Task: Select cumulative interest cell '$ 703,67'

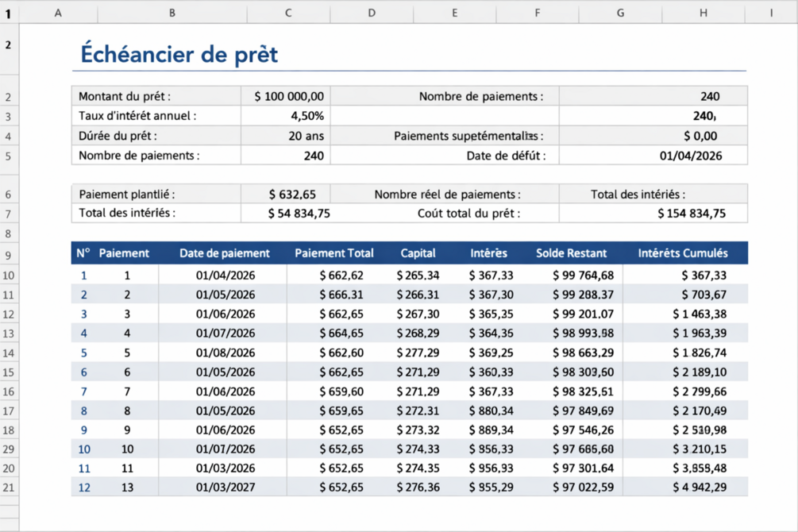Action: (704, 295)
